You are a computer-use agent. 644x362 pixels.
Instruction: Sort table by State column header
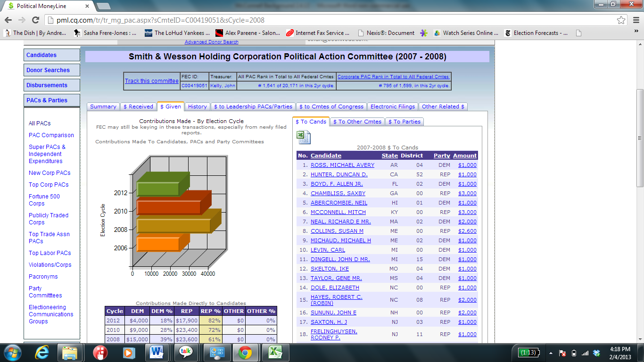(390, 156)
